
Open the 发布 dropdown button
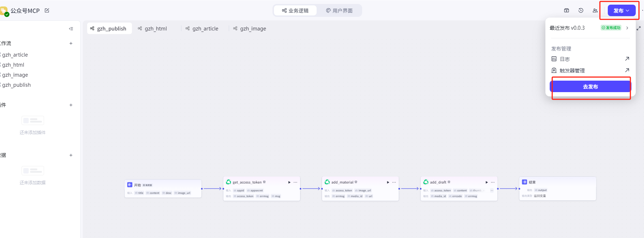coord(621,11)
